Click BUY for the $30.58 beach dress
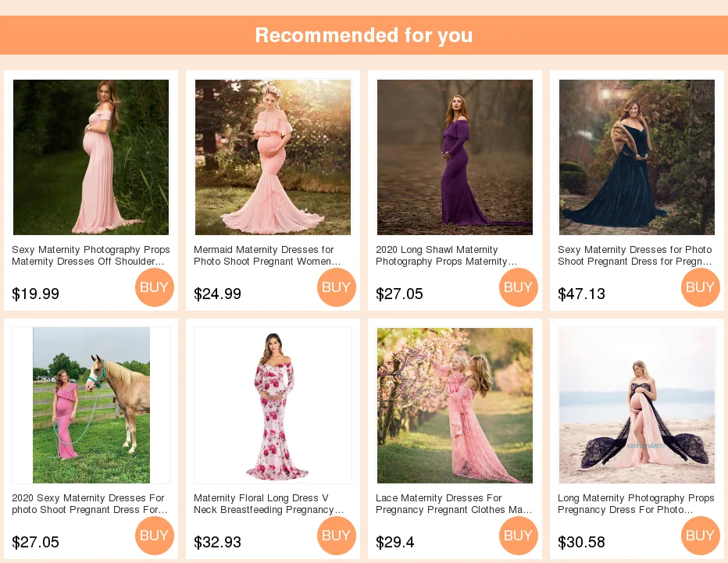728x563 pixels. pos(701,535)
